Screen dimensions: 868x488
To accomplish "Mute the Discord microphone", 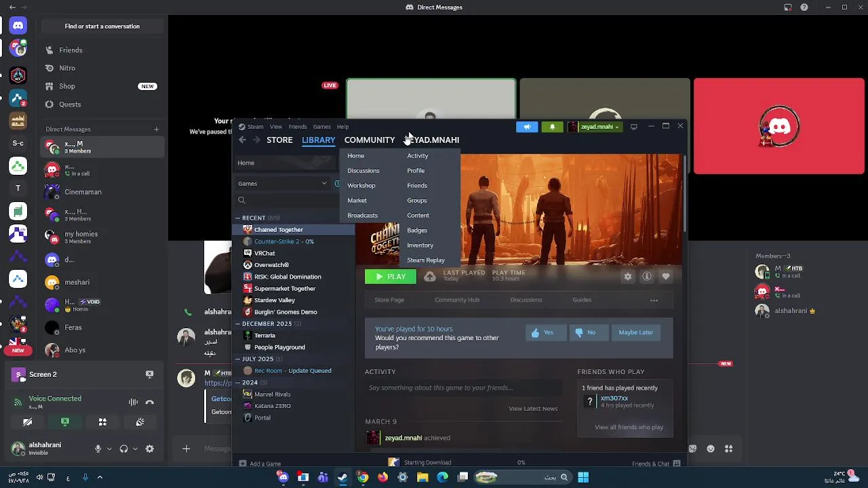I will [x=98, y=449].
